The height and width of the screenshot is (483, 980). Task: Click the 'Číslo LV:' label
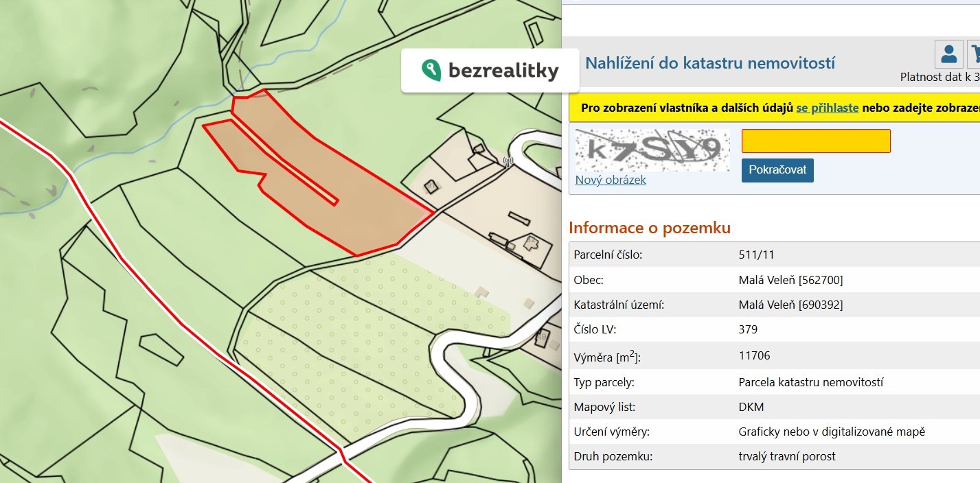[x=595, y=329]
